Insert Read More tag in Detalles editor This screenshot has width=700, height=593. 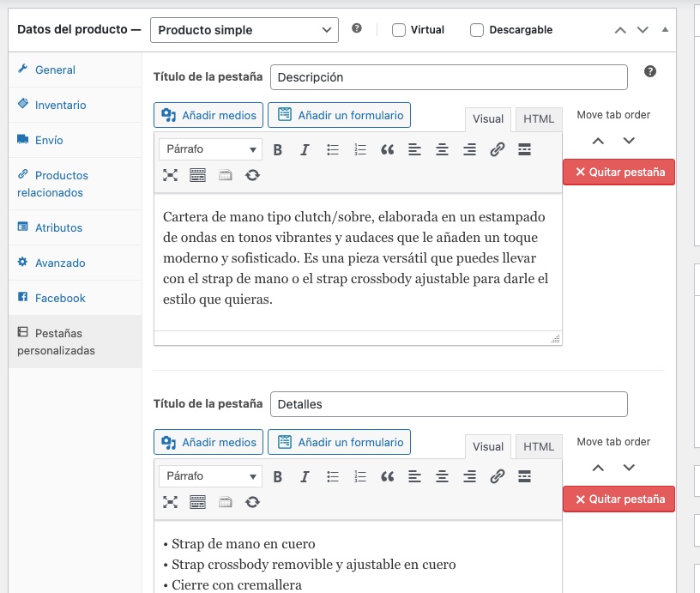pos(524,477)
